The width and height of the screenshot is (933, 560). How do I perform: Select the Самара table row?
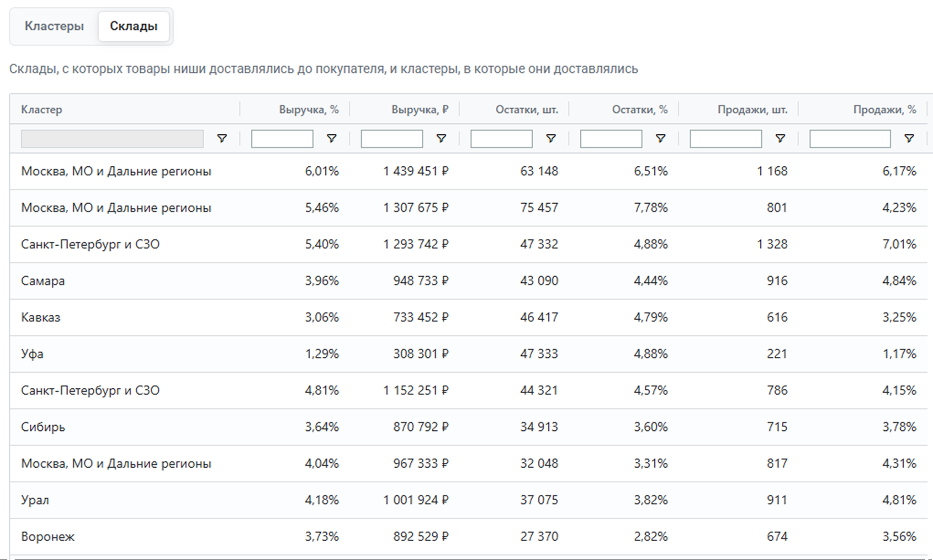tap(43, 281)
